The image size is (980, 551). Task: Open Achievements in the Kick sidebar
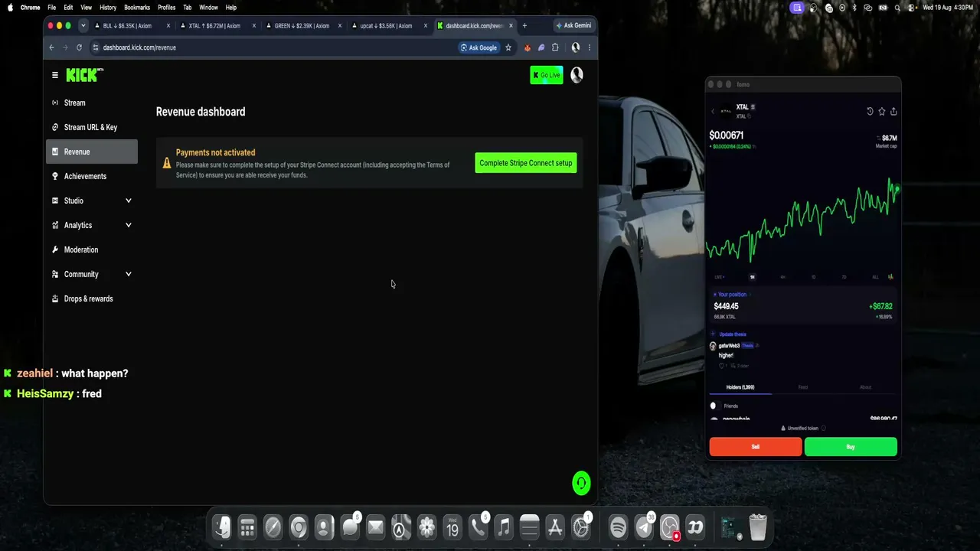(92, 176)
